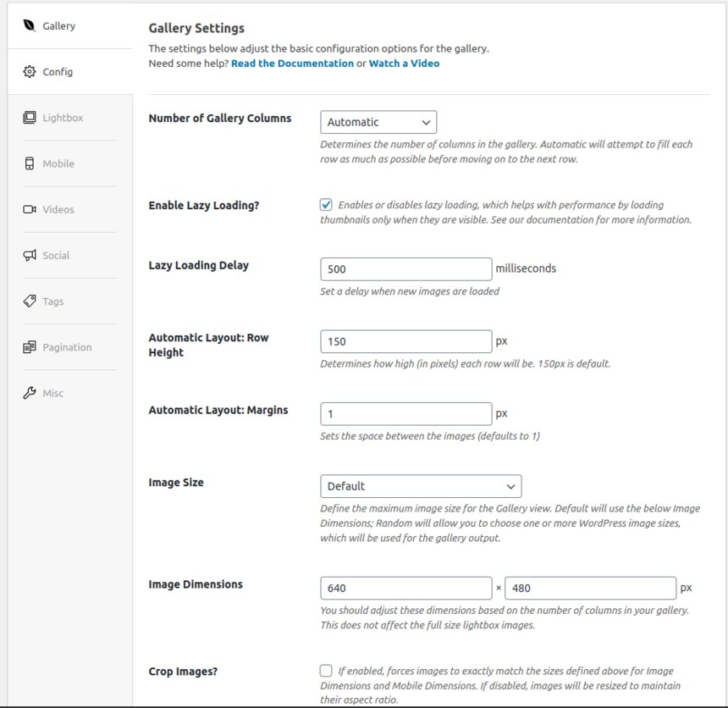
Task: Click the Config gear icon
Action: tap(30, 71)
